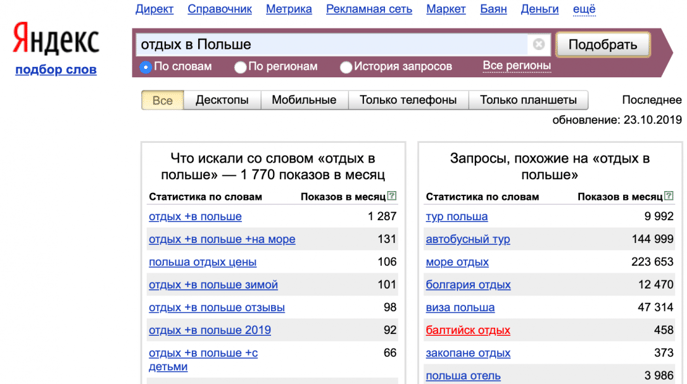Click the 'Подобрать' button
The width and height of the screenshot is (687, 384).
click(603, 44)
